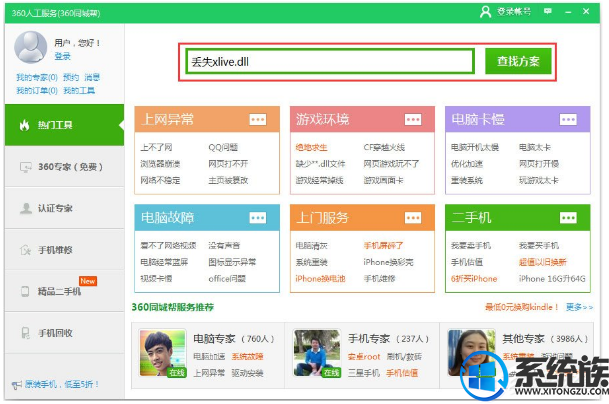609x404 pixels.
Task: Click 更多>> link
Action: pyautogui.click(x=579, y=307)
